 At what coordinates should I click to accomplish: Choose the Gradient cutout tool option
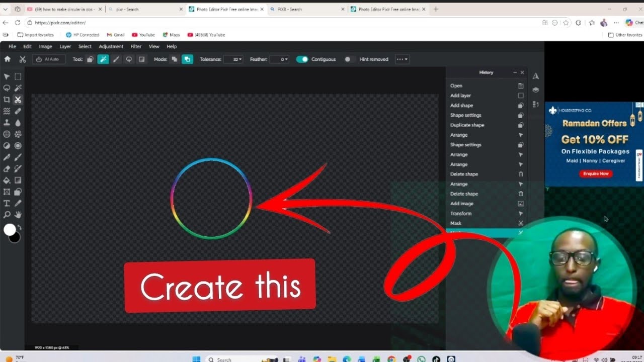pos(142,59)
